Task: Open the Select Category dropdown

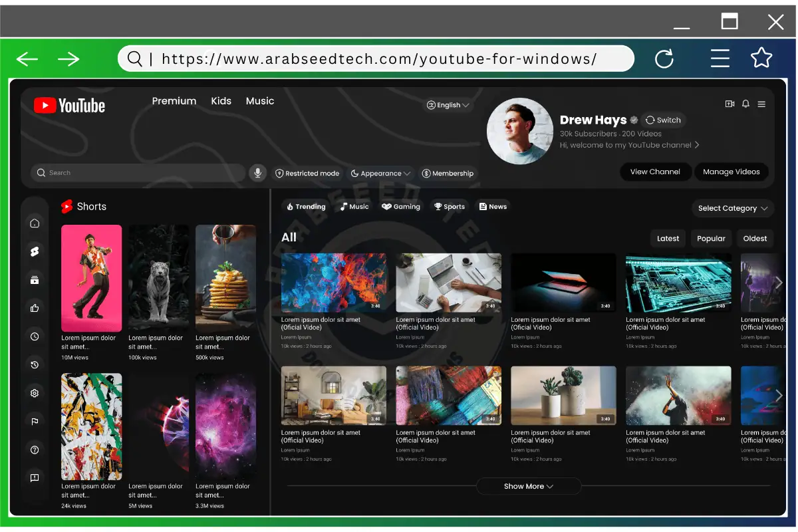Action: click(x=732, y=208)
